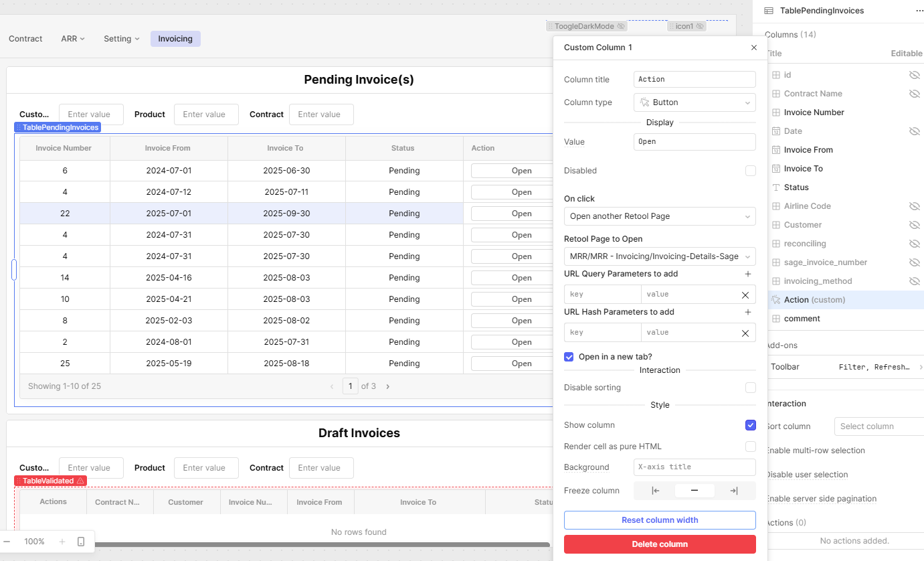Remove the URL Hash Parameter row
This screenshot has width=924, height=561.
(745, 333)
